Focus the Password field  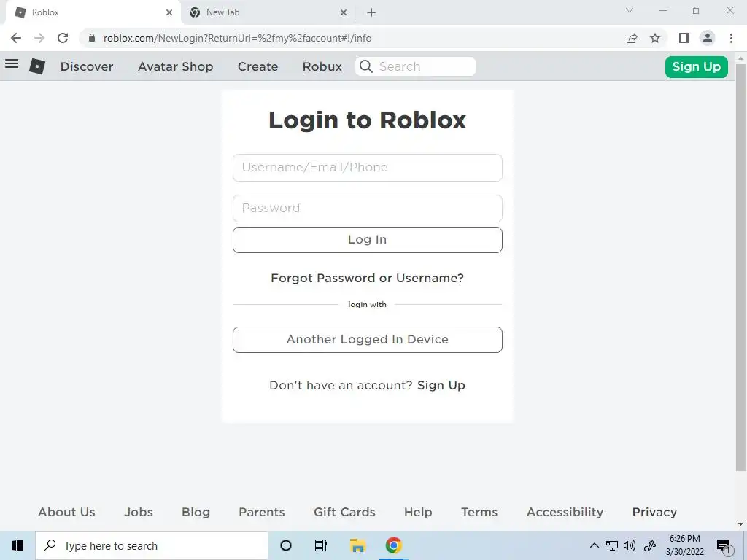pyautogui.click(x=368, y=208)
